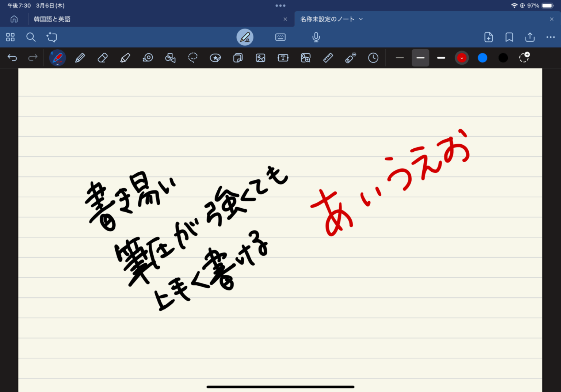Screen dimensions: 561x392
Task: Choose the thinnest stroke width
Action: 400,58
